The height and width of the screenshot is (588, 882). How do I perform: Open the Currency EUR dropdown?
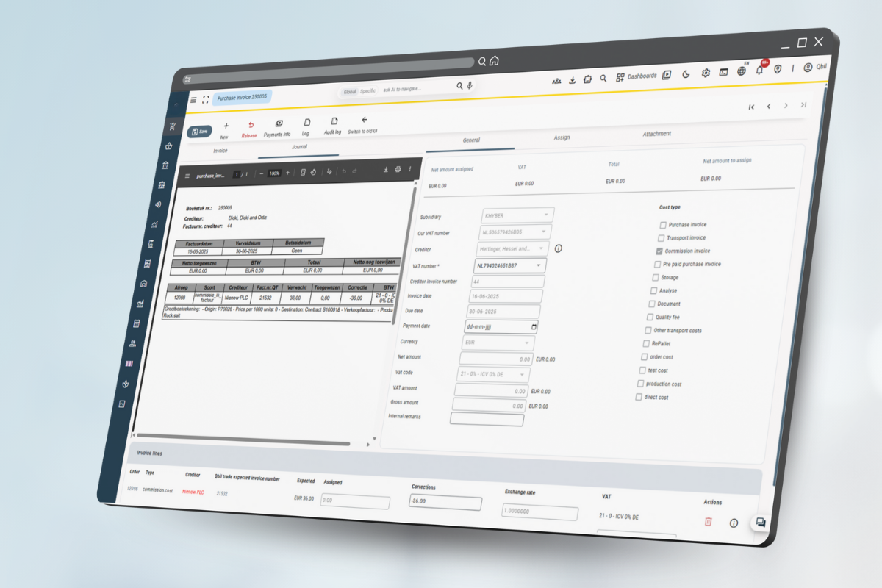tap(527, 343)
